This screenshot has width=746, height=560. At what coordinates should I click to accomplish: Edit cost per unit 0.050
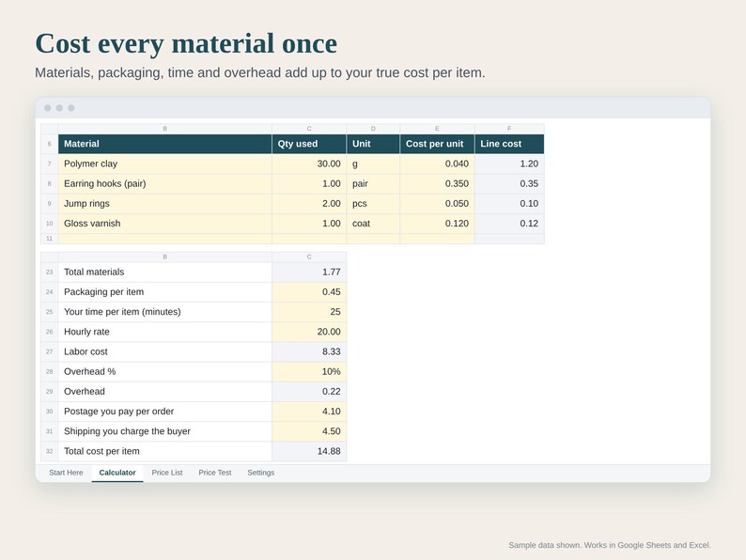pyautogui.click(x=437, y=204)
